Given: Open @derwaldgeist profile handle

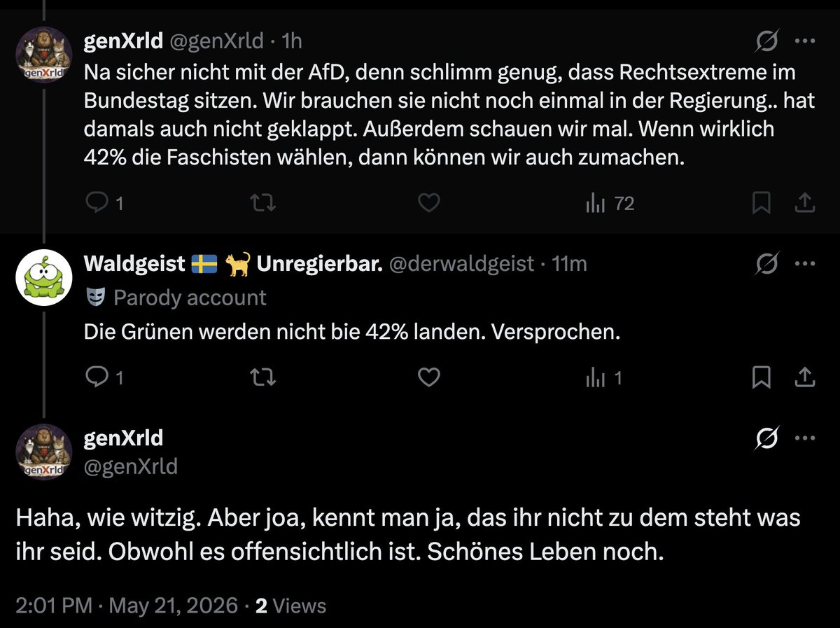Looking at the screenshot, I should click(x=461, y=264).
